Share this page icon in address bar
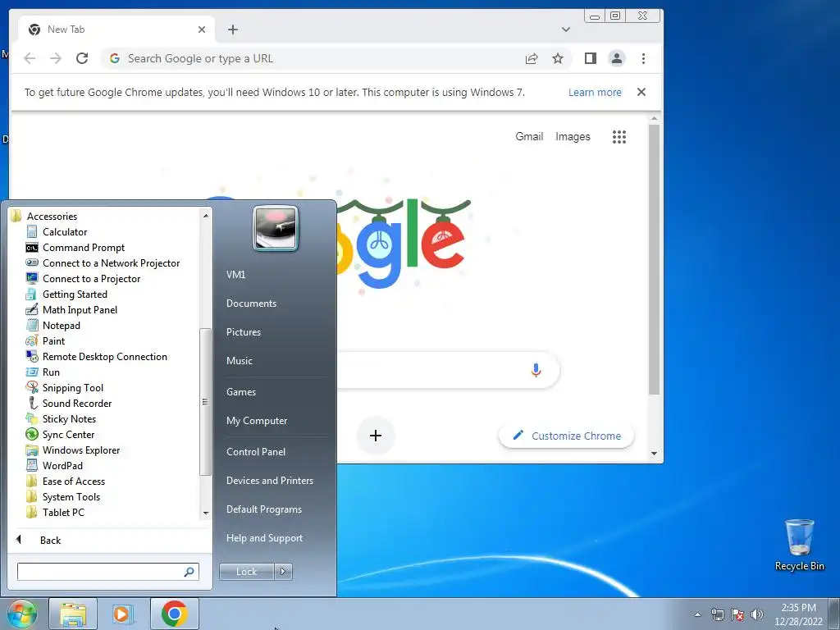Image resolution: width=840 pixels, height=630 pixels. click(532, 58)
